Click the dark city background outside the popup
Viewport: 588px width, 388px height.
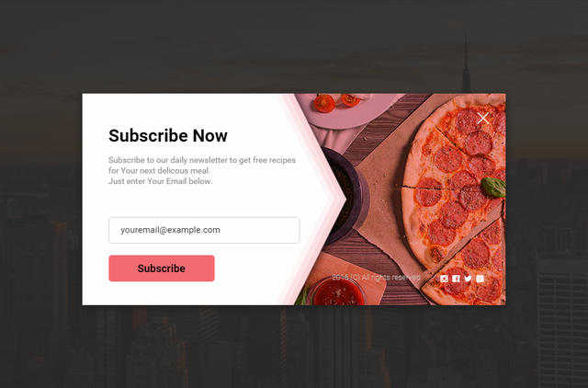(294, 345)
